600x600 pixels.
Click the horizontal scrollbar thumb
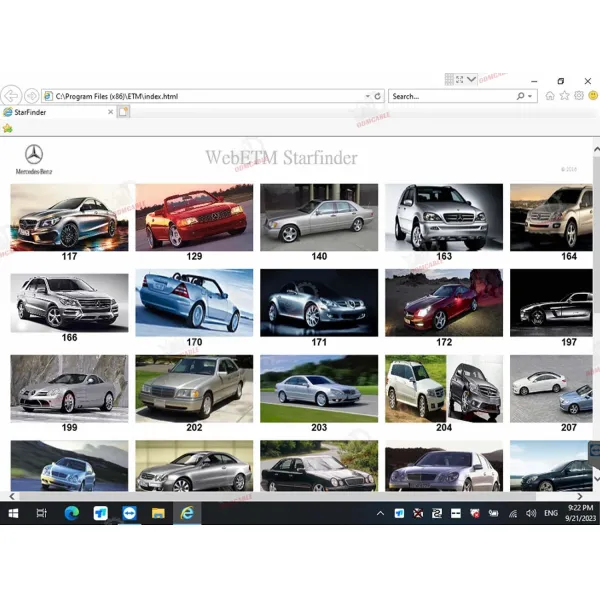tap(277, 496)
